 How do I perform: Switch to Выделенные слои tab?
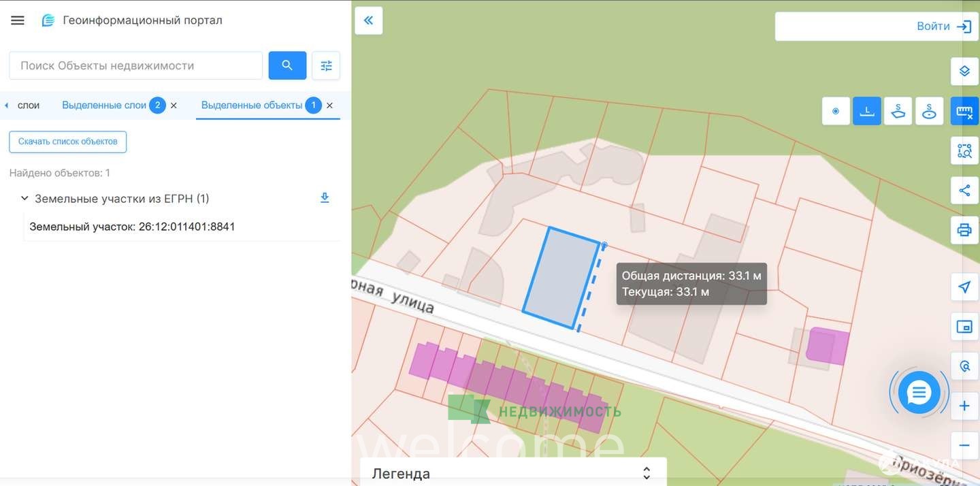tap(104, 106)
